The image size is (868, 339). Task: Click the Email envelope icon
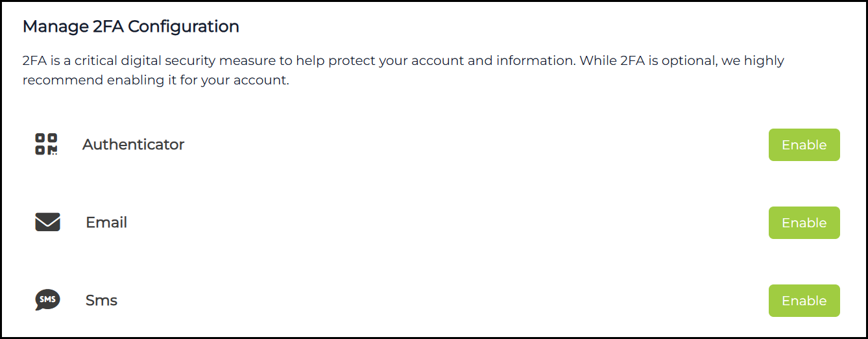[x=47, y=222]
